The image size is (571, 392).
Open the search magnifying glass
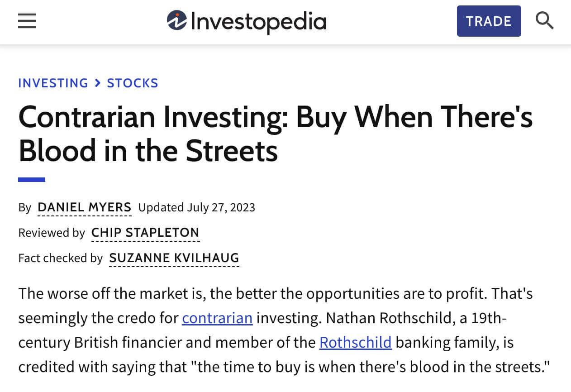pyautogui.click(x=544, y=21)
